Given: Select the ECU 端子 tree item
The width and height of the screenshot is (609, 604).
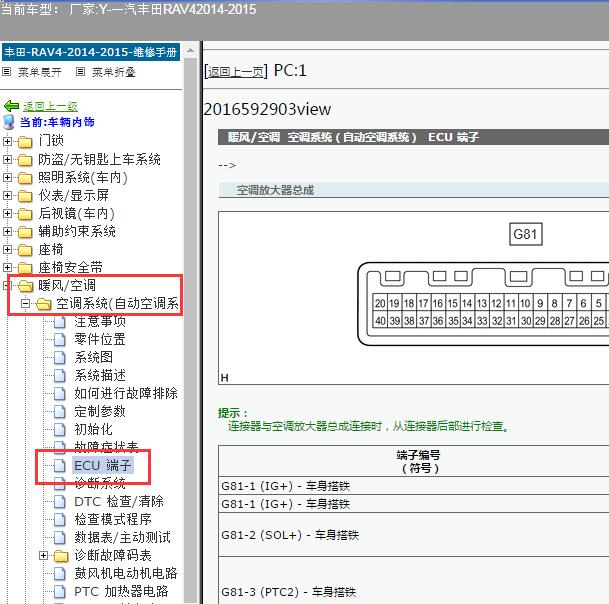Looking at the screenshot, I should 103,465.
